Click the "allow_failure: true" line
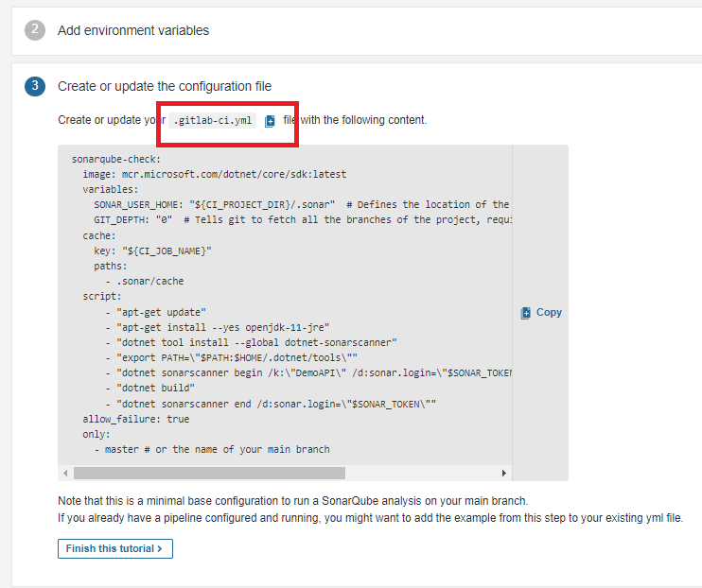The width and height of the screenshot is (702, 588). click(x=136, y=419)
